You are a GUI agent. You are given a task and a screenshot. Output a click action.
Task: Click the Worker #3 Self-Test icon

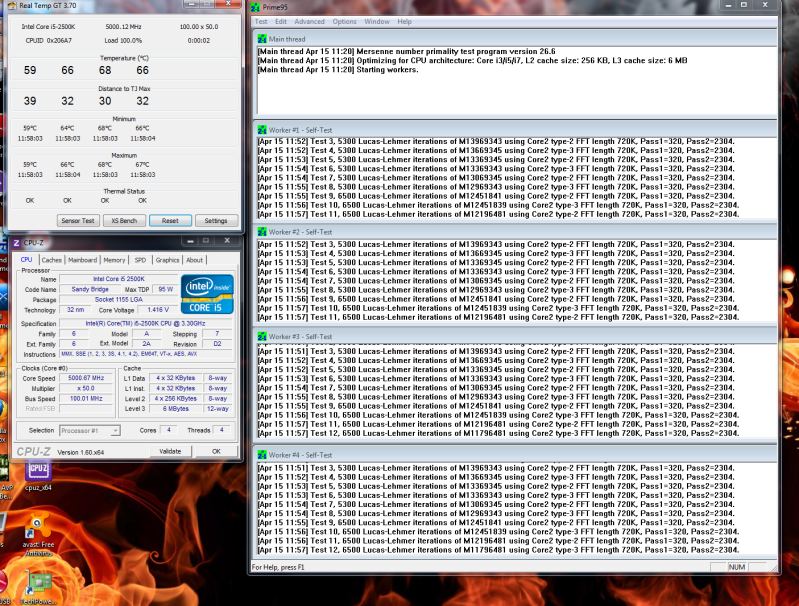tap(262, 336)
